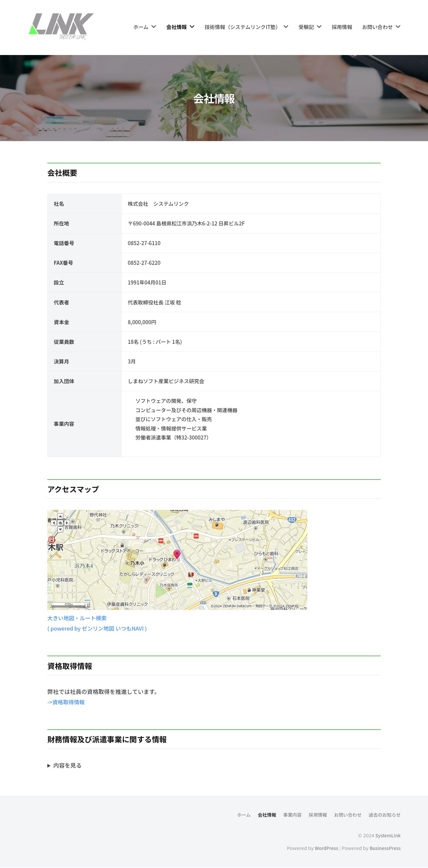Pan the map right with the right arrow
The width and height of the screenshot is (428, 868).
(x=67, y=523)
